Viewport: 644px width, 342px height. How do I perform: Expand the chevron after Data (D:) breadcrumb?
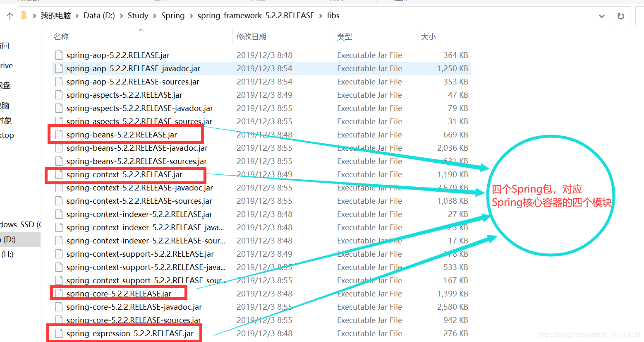[121, 16]
